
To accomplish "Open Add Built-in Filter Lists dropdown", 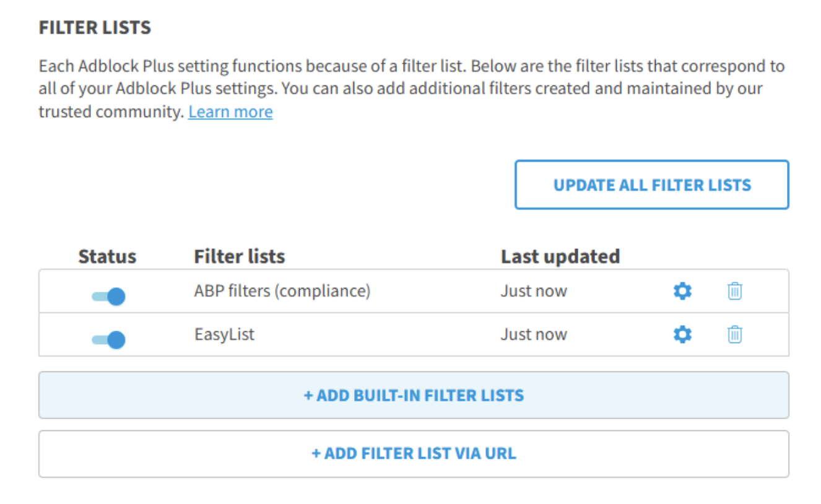I will pos(414,395).
